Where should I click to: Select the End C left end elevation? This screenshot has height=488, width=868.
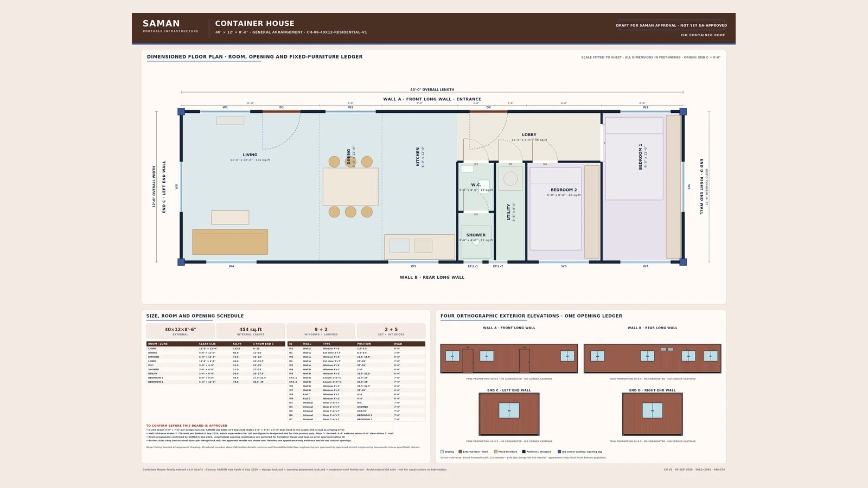(509, 414)
